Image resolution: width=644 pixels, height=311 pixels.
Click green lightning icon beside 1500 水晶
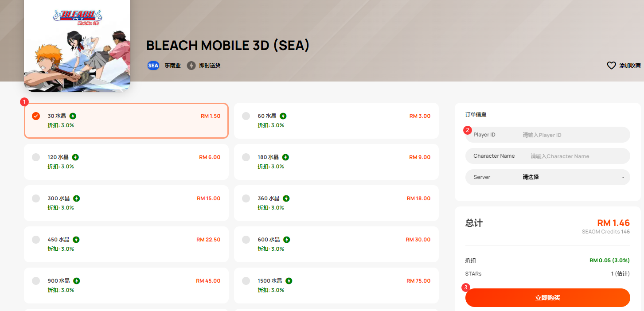pos(289,281)
